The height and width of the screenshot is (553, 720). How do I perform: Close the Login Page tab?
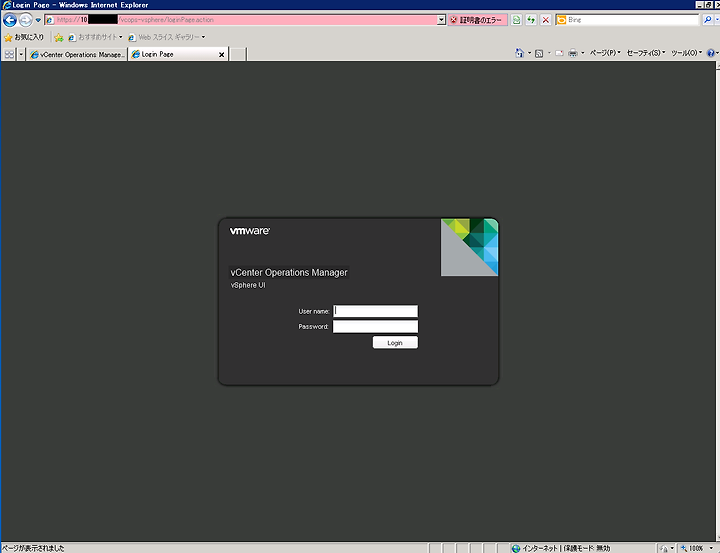click(x=221, y=55)
